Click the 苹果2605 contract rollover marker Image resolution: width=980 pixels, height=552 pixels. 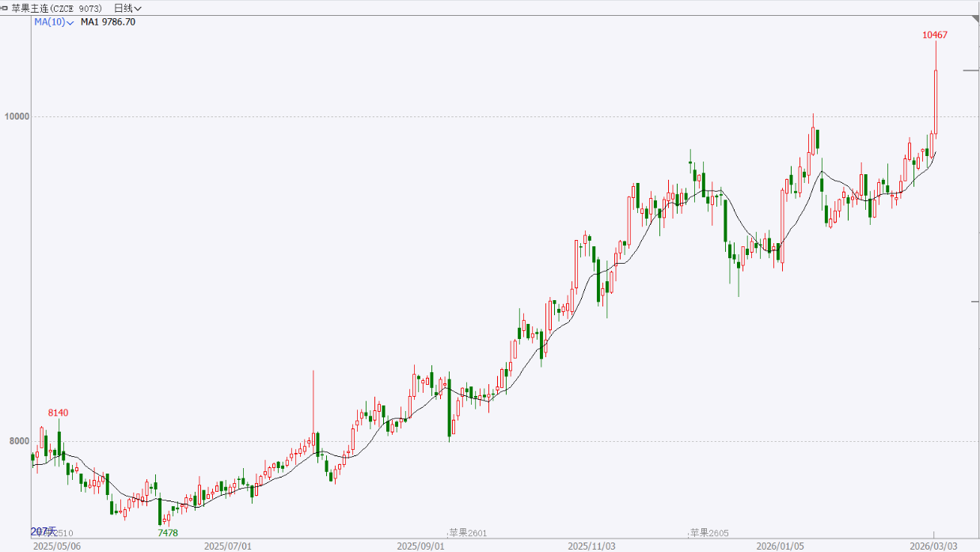point(709,533)
